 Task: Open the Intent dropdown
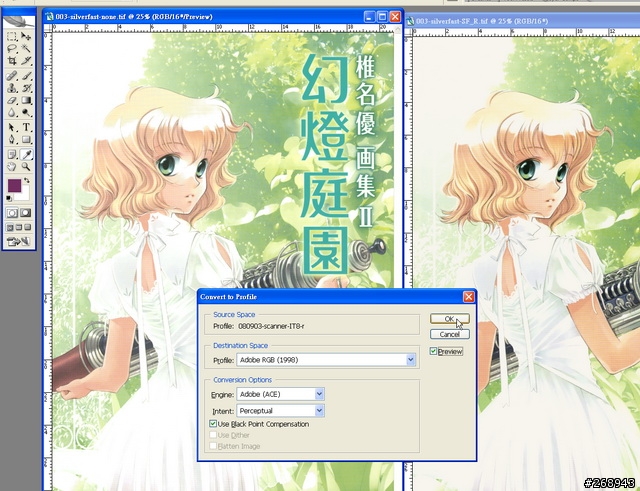[x=280, y=411]
